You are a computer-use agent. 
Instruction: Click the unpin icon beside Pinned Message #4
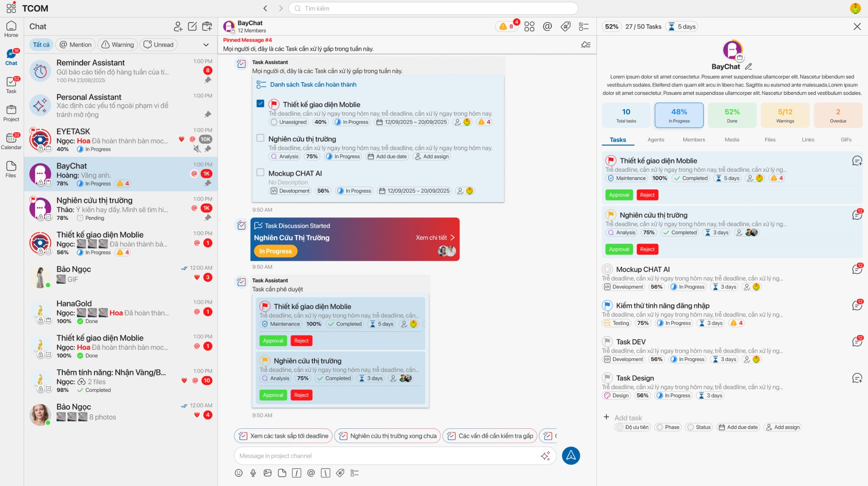coord(586,44)
